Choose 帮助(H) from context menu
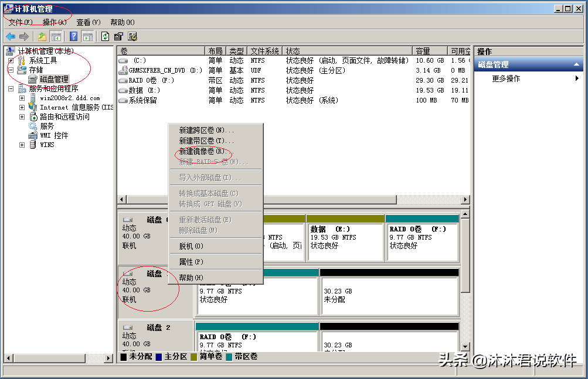This screenshot has width=588, height=379. click(x=216, y=278)
